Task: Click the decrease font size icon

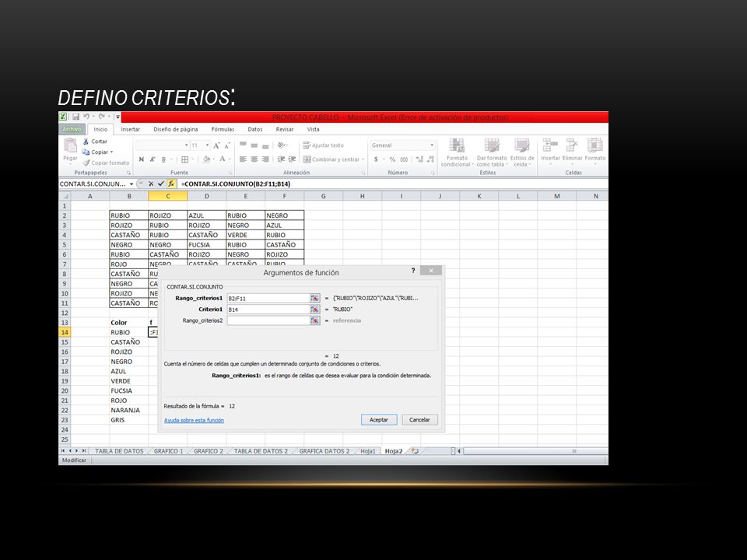Action: tap(227, 145)
